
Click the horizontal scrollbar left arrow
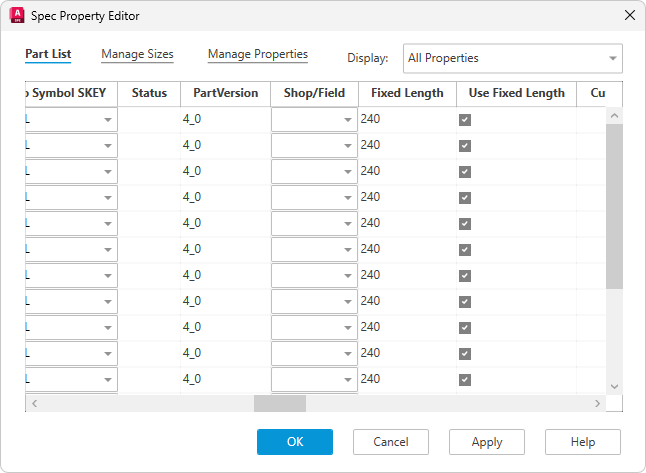point(34,403)
